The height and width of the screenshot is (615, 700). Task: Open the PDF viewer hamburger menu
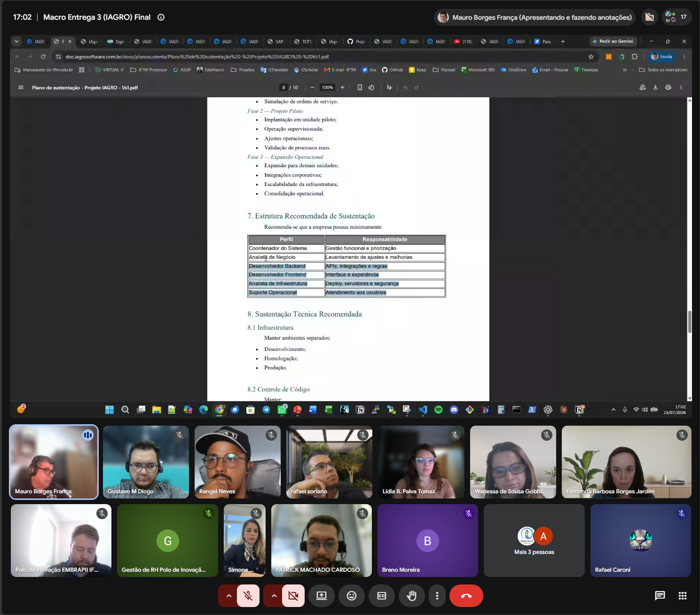tap(21, 87)
